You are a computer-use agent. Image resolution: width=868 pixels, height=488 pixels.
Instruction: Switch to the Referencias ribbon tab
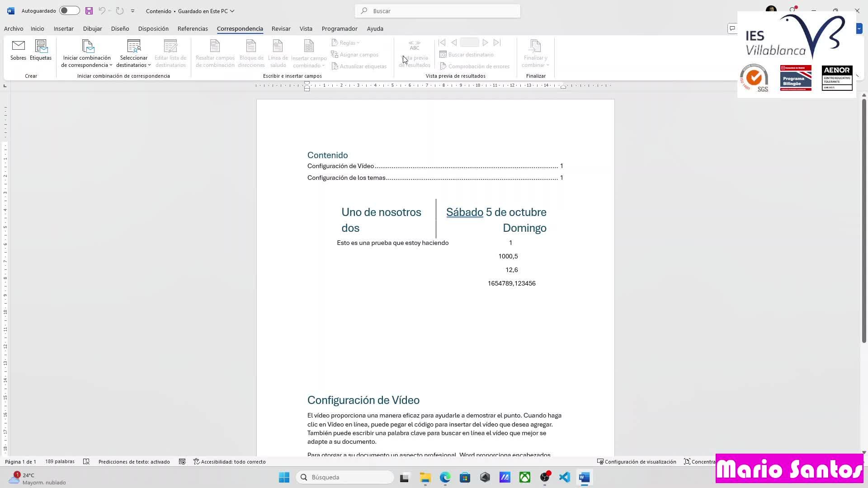(193, 28)
